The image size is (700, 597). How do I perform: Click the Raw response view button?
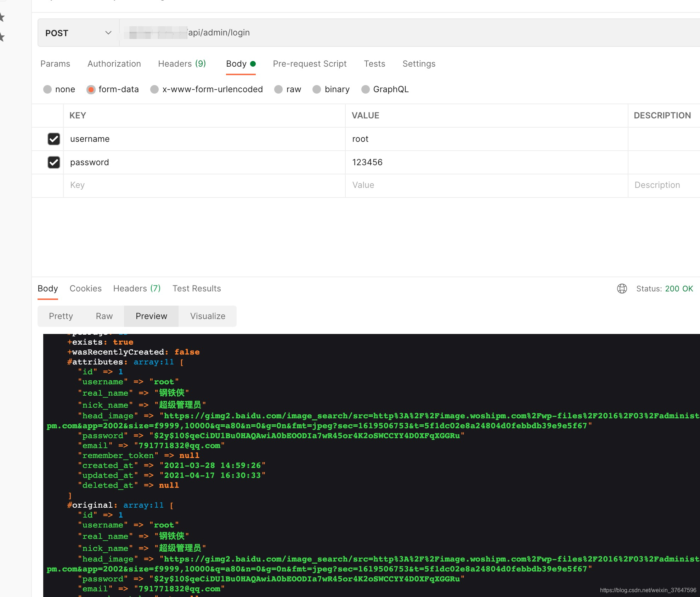[104, 316]
